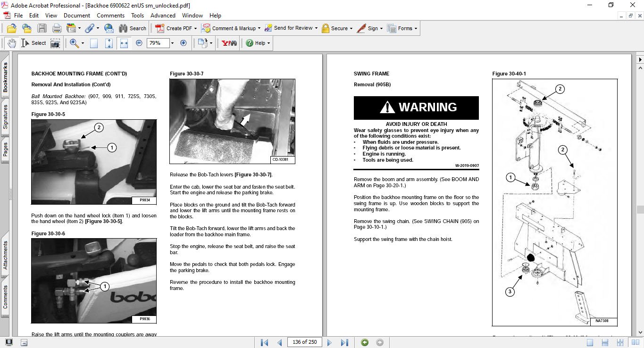Expand the Send for Review menu
Image resolution: width=644 pixels, height=348 pixels.
pyautogui.click(x=317, y=28)
